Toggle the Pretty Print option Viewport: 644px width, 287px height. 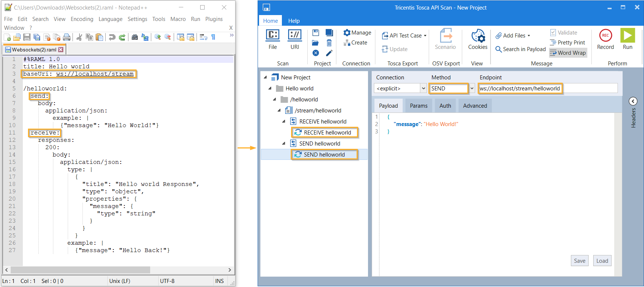pyautogui.click(x=567, y=43)
